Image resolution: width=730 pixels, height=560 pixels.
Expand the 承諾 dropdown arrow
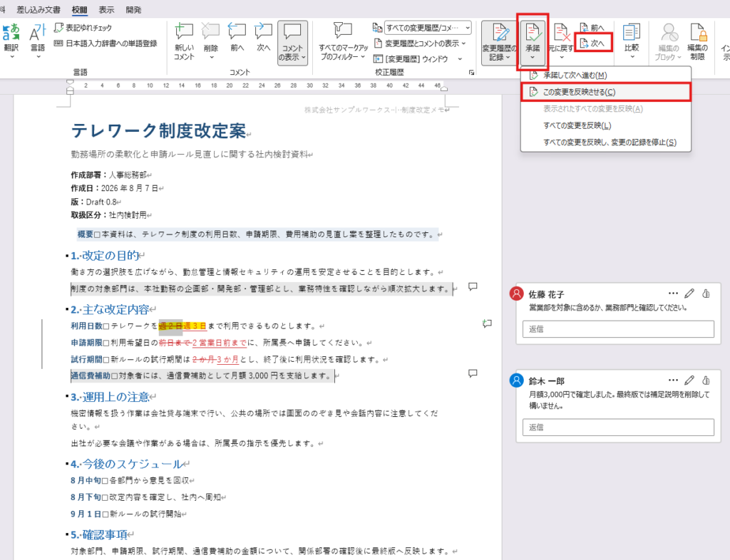[533, 58]
